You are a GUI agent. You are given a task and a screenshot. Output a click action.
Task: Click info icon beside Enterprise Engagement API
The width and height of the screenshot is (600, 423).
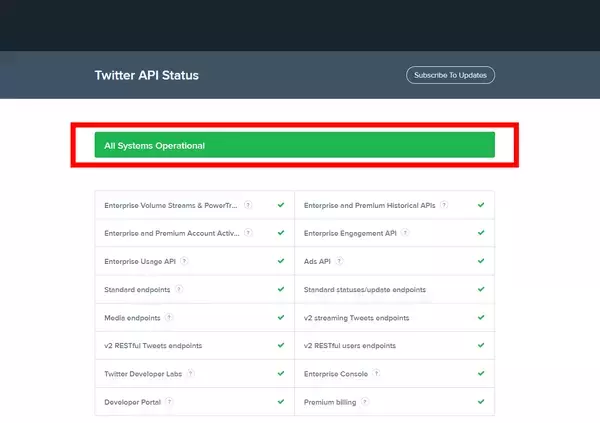click(x=406, y=233)
